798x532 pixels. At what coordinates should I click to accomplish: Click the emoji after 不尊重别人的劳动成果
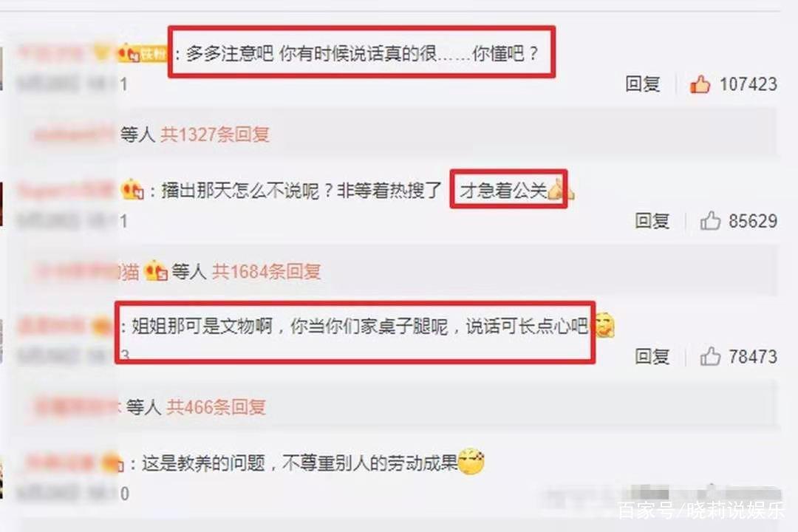[471, 462]
